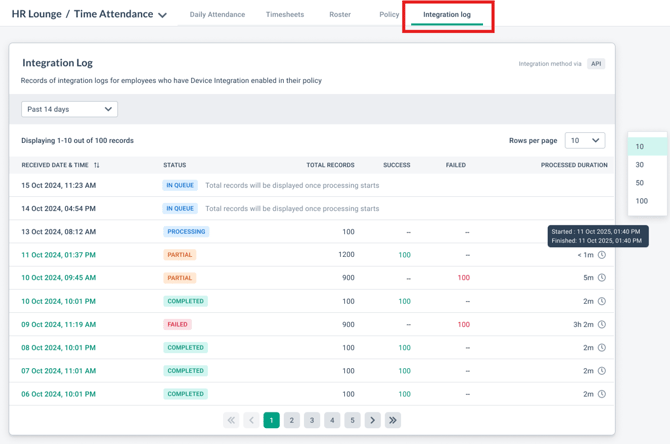Switch to the Daily Attendance tab
The width and height of the screenshot is (670, 444).
(217, 15)
